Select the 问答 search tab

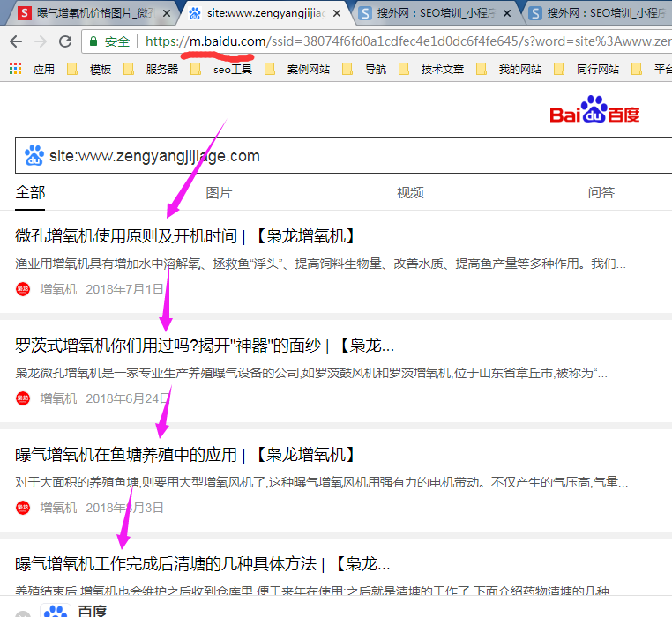[x=601, y=192]
